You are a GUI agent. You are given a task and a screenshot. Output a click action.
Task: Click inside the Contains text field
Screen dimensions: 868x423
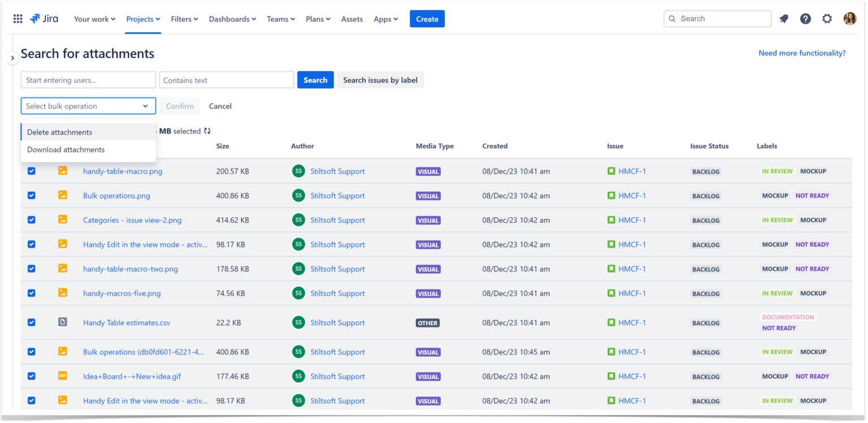click(226, 80)
